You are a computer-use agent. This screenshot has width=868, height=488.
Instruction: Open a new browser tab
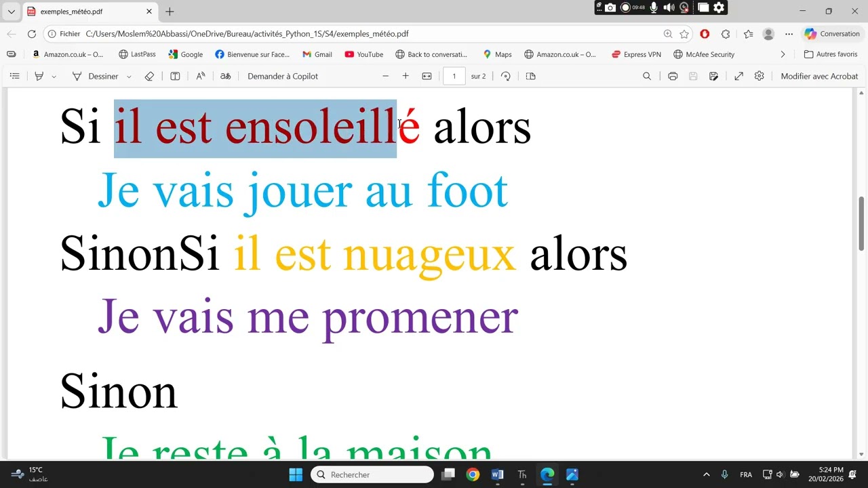click(170, 12)
